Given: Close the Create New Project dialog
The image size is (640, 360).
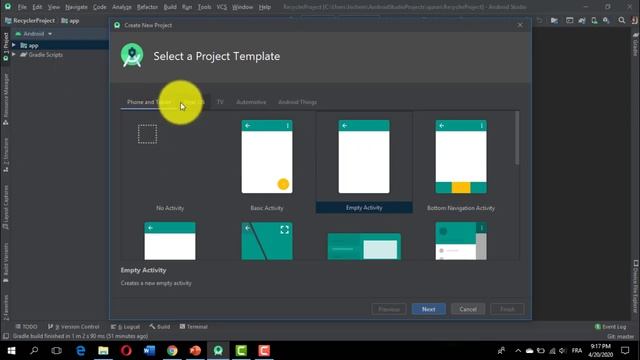Looking at the screenshot, I should [x=520, y=25].
